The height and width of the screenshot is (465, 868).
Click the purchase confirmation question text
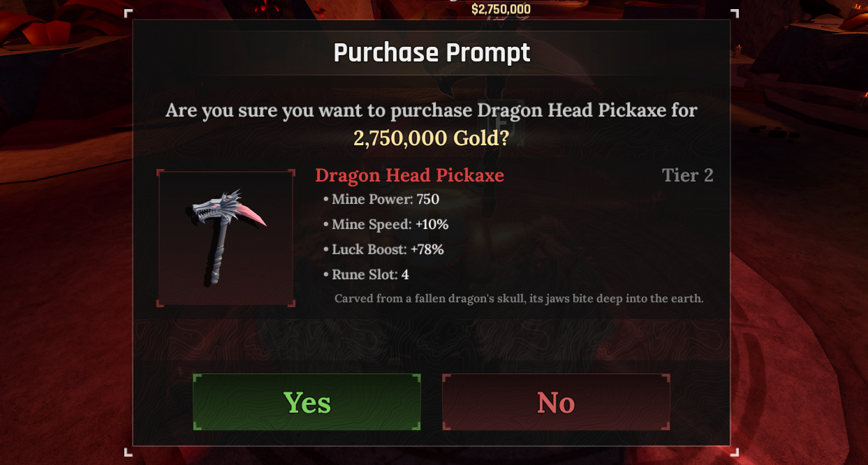[x=432, y=110]
